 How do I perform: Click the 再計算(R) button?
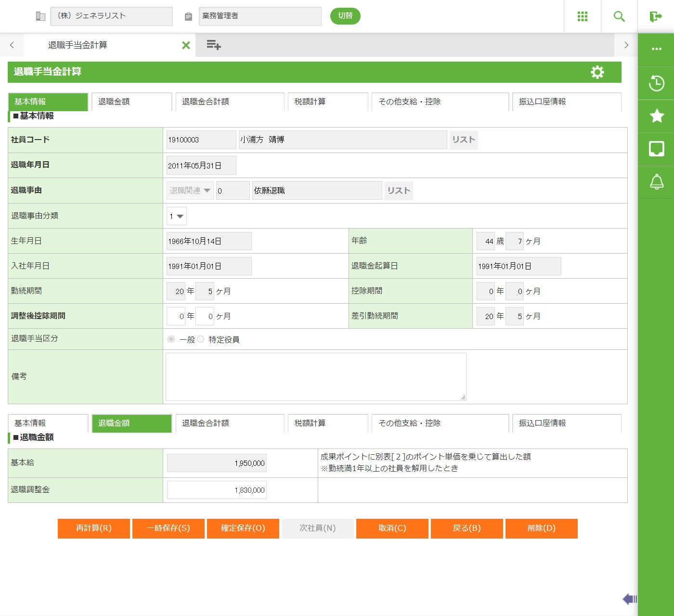(x=94, y=528)
